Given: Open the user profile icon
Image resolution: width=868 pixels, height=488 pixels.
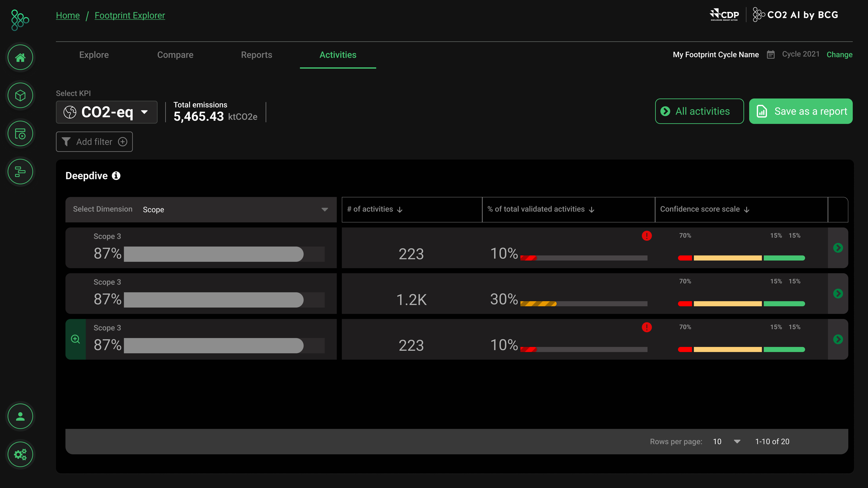Looking at the screenshot, I should [20, 417].
